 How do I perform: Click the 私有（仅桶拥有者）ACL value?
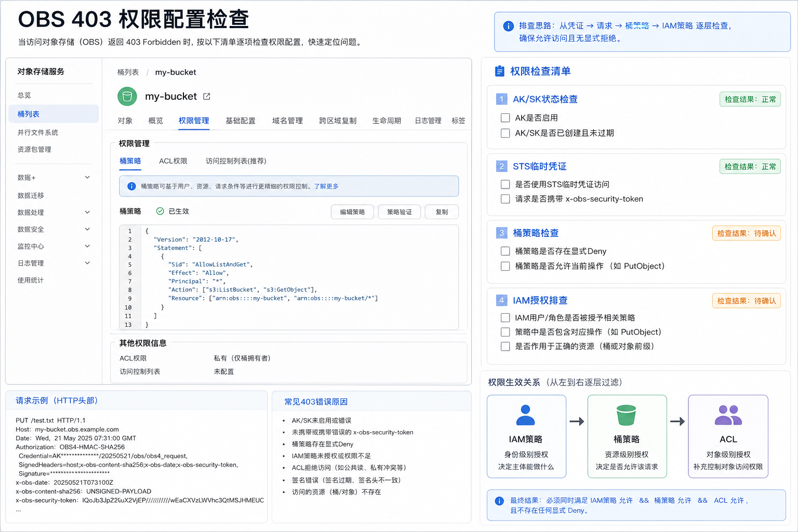[242, 358]
